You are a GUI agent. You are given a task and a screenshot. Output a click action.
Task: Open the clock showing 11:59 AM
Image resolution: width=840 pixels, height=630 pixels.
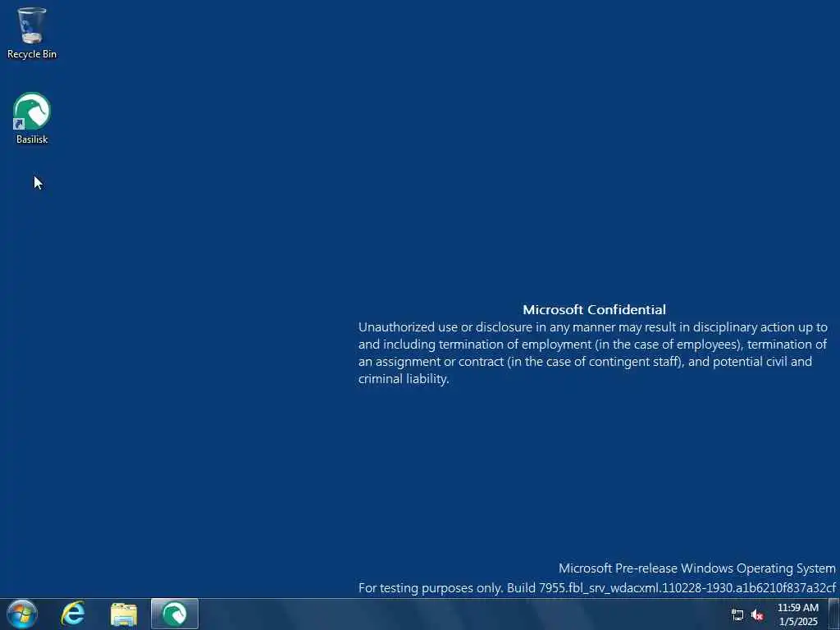tap(797, 614)
